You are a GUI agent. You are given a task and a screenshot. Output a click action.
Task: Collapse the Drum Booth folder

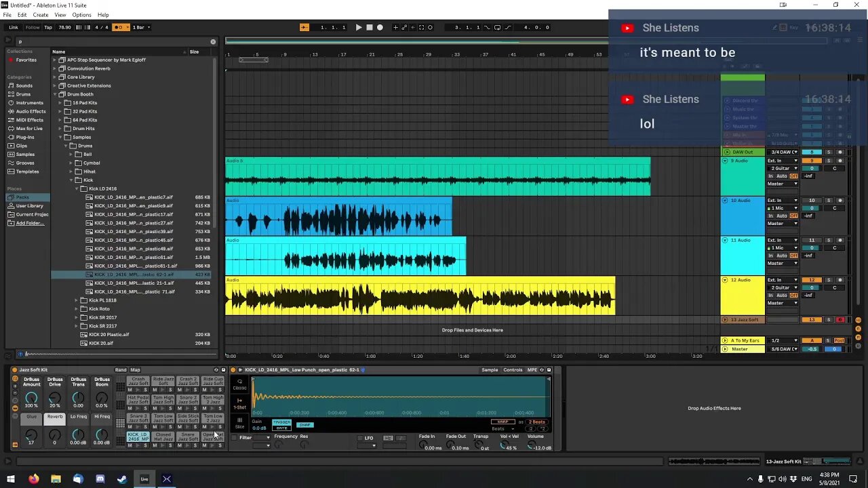pyautogui.click(x=55, y=94)
